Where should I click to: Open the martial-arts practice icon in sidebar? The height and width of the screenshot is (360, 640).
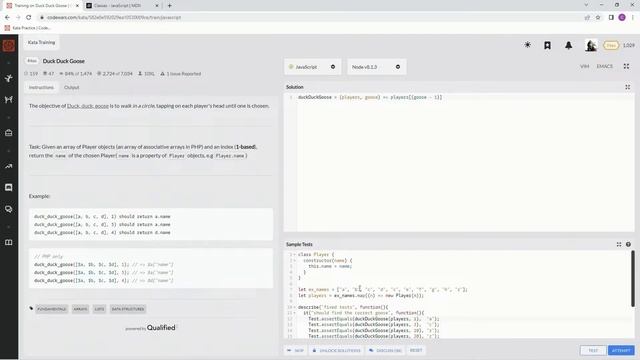coord(9,78)
